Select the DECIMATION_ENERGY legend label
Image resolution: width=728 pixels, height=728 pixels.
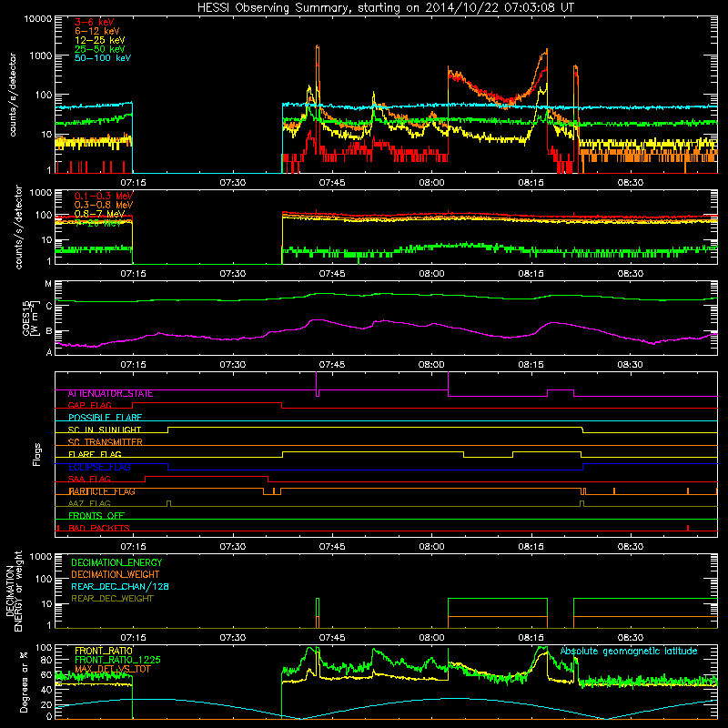coord(116,562)
